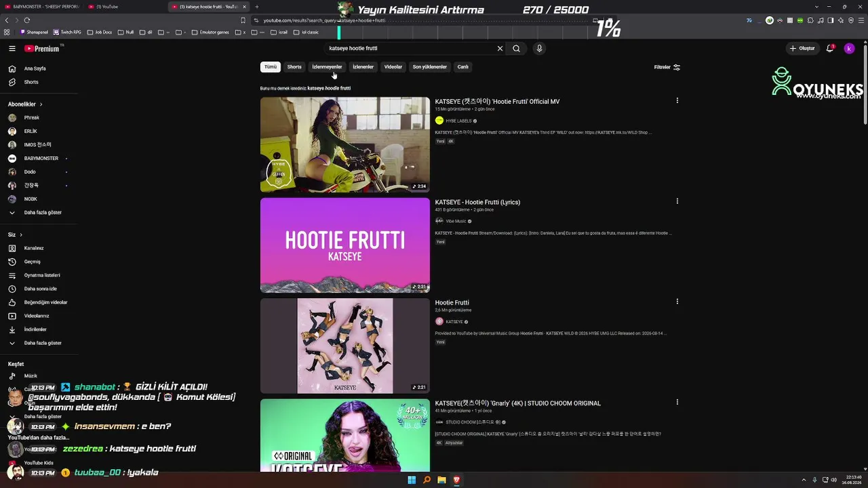
Task: Go back with the browser back arrow
Action: 7,20
